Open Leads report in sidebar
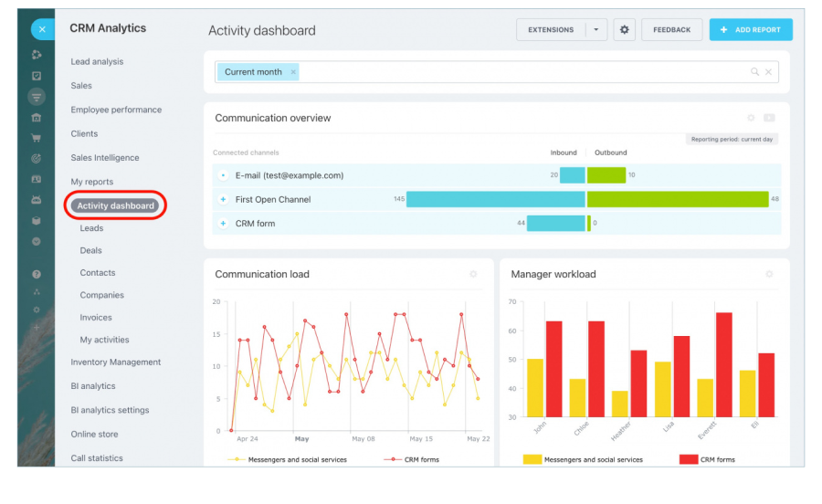Image resolution: width=822 pixels, height=504 pixels. [x=91, y=228]
